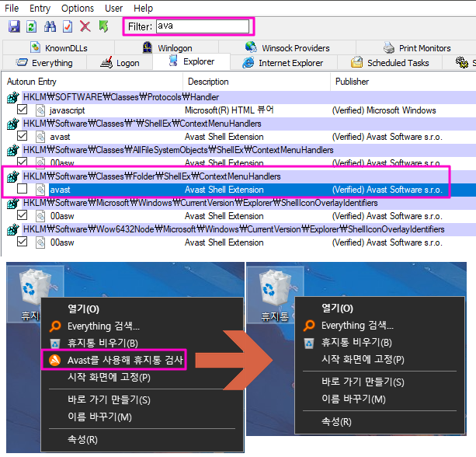Click the Print Monitors printer icon
Image resolution: width=476 pixels, height=457 pixels.
pos(388,47)
